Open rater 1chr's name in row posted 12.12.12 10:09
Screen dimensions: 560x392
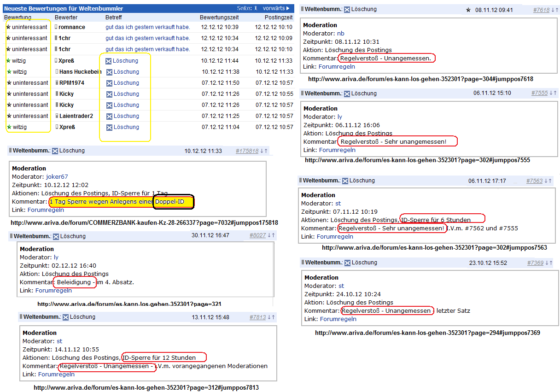pos(64,38)
